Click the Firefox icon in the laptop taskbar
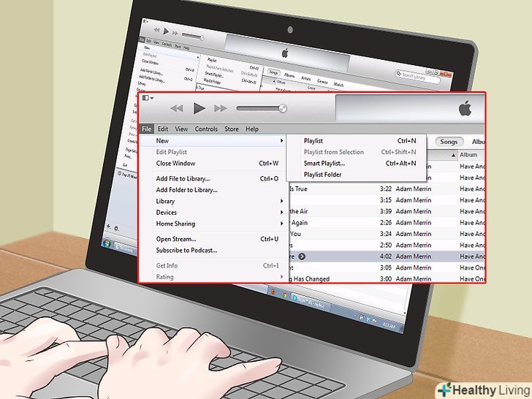Screen dimensions: 532x399 coord(273,292)
